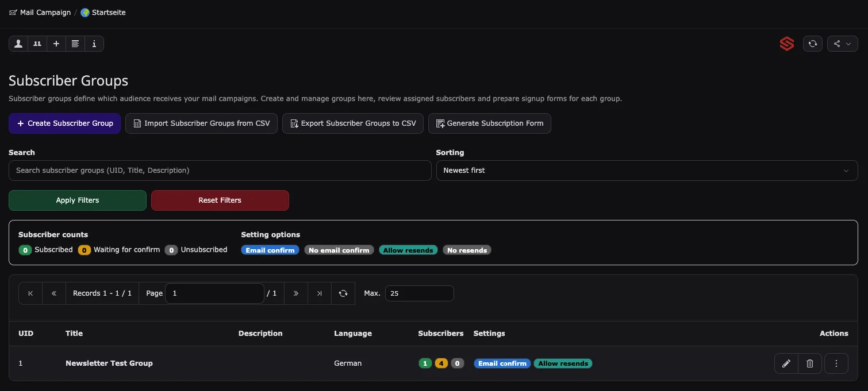Click the Subscribers column header
Viewport: 868px width, 391px height.
point(441,334)
